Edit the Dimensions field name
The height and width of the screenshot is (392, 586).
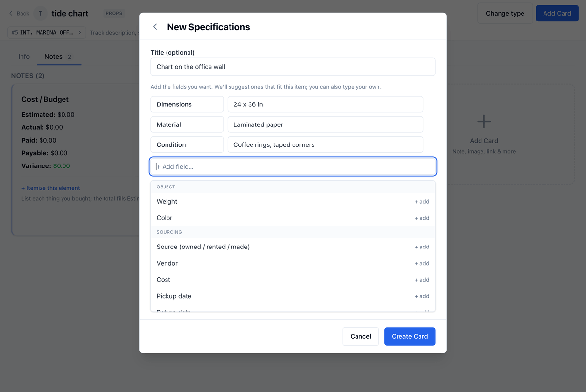[187, 104]
